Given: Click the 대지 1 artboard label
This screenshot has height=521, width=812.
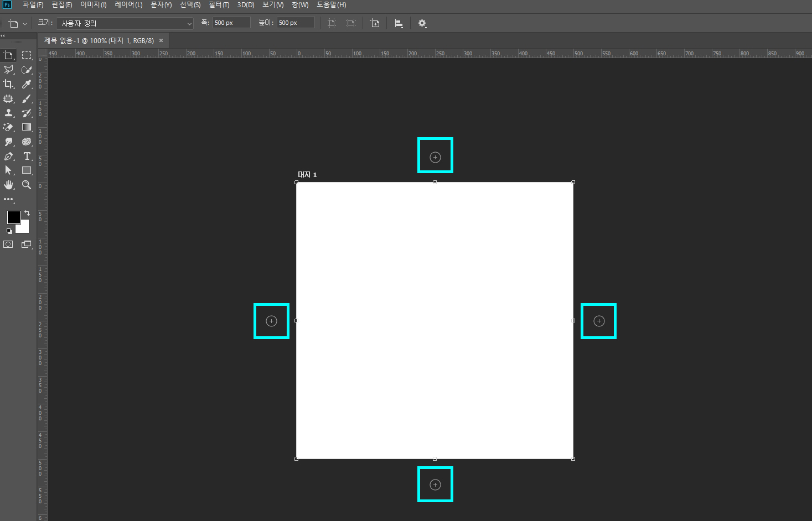Looking at the screenshot, I should coord(307,174).
